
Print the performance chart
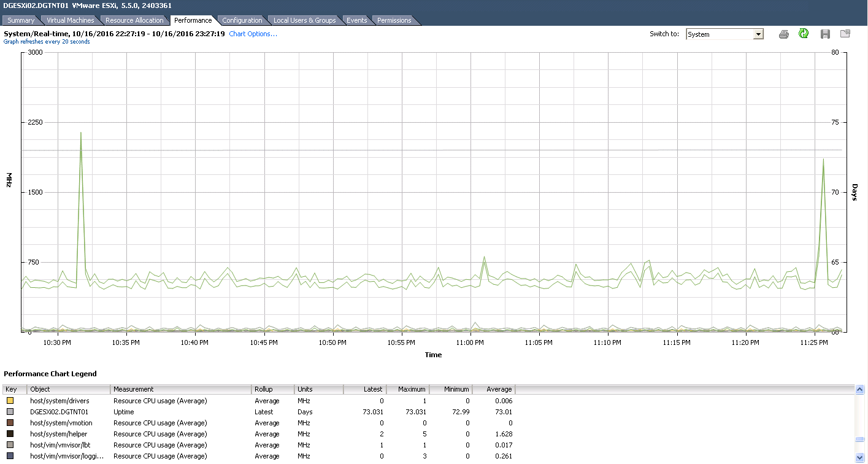pos(783,34)
